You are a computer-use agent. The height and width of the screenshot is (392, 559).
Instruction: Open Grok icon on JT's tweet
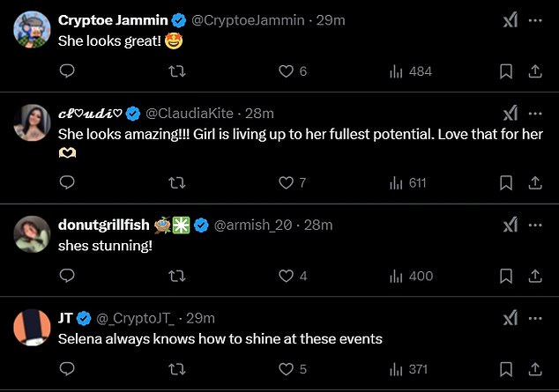[511, 318]
